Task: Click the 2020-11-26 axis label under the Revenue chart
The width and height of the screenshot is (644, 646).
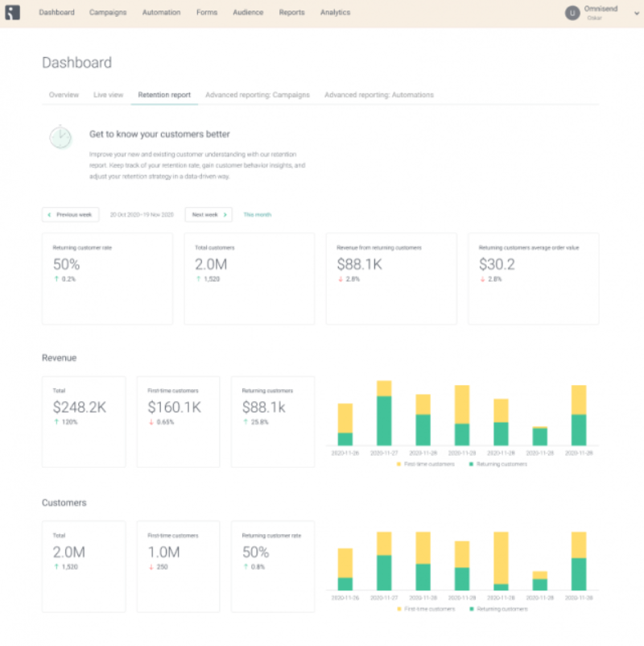Action: [345, 453]
